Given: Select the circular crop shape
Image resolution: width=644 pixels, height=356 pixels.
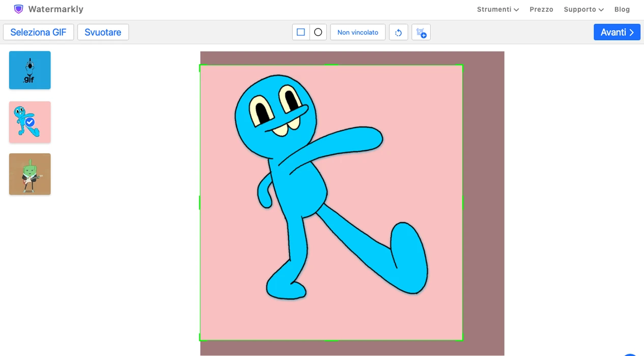Looking at the screenshot, I should [318, 32].
